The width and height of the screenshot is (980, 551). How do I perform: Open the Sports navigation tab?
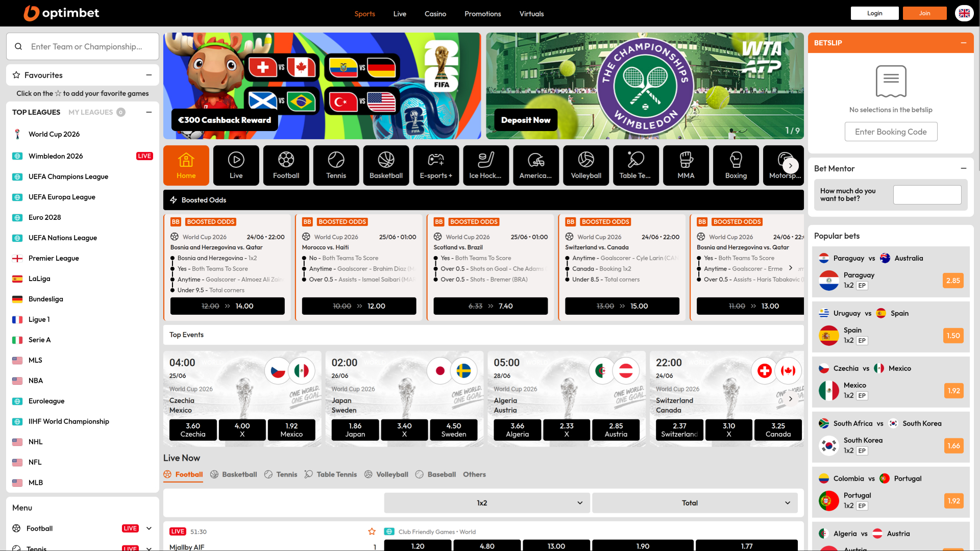tap(364, 14)
